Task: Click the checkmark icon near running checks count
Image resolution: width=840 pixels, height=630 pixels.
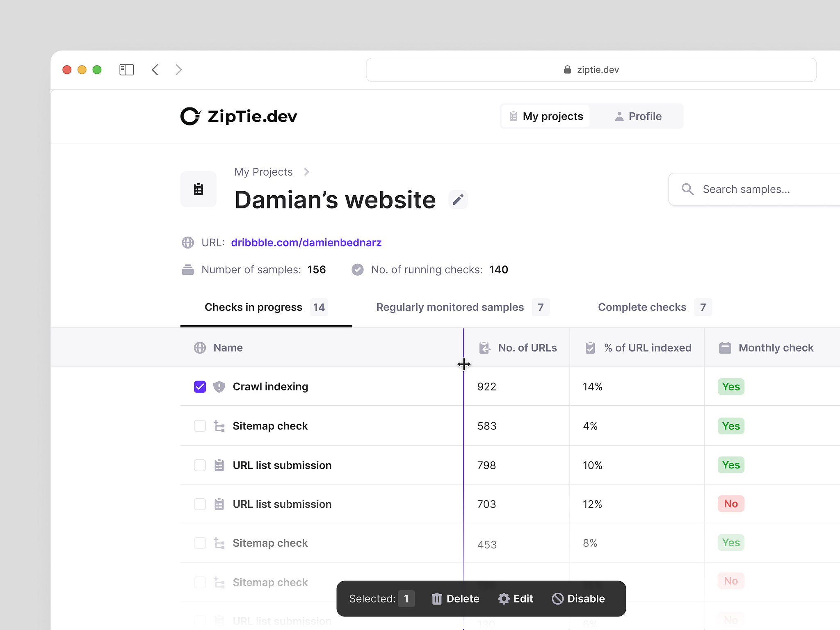Action: click(x=357, y=269)
